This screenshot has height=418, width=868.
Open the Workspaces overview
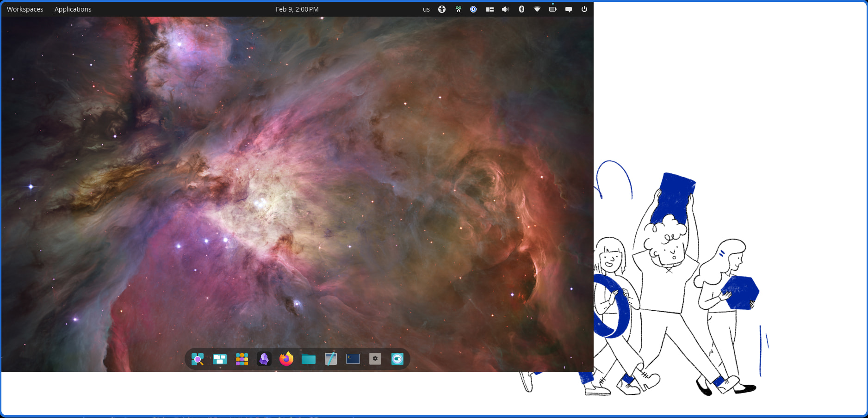(x=25, y=9)
